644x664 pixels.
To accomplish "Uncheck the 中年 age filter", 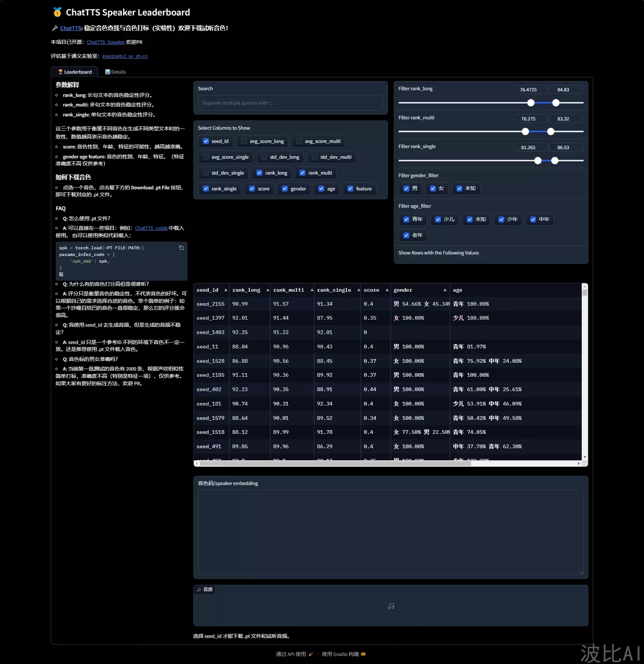I will click(533, 219).
